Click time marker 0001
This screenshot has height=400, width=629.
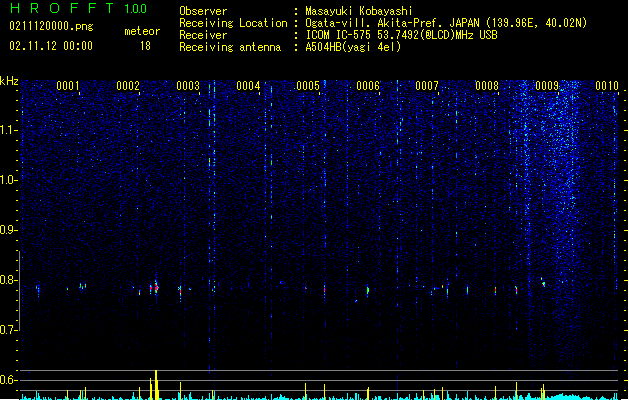point(68,85)
